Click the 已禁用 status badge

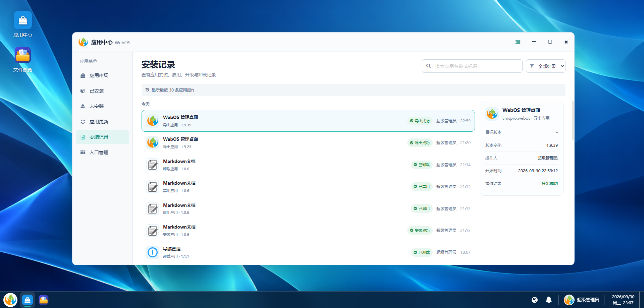click(x=422, y=187)
